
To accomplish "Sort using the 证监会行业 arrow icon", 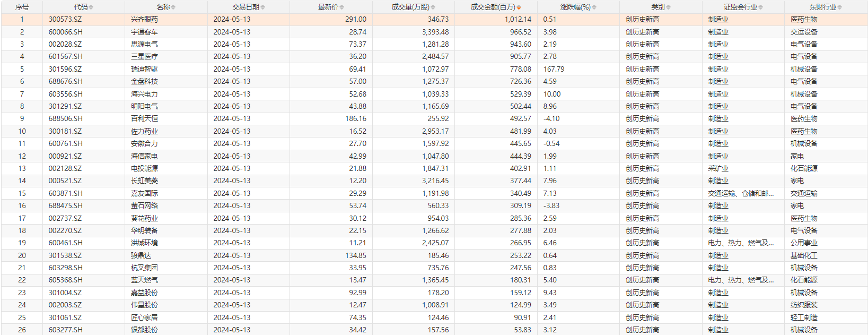I will point(760,7).
